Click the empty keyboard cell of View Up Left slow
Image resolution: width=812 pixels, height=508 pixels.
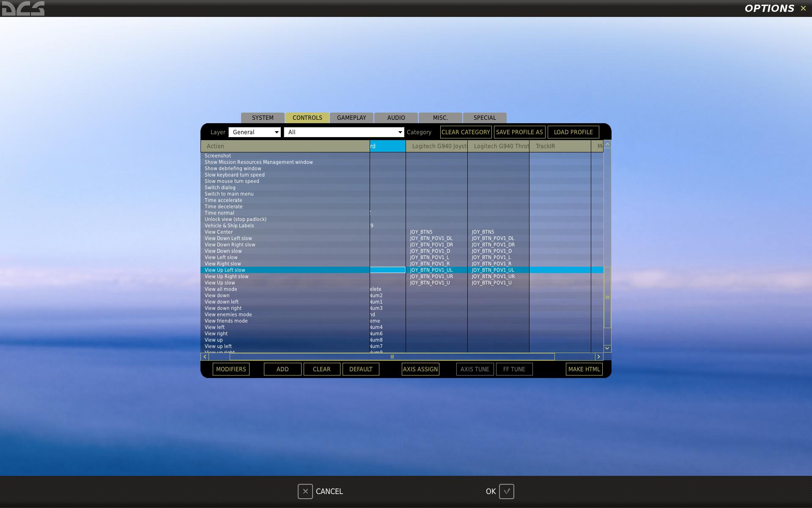(388, 270)
